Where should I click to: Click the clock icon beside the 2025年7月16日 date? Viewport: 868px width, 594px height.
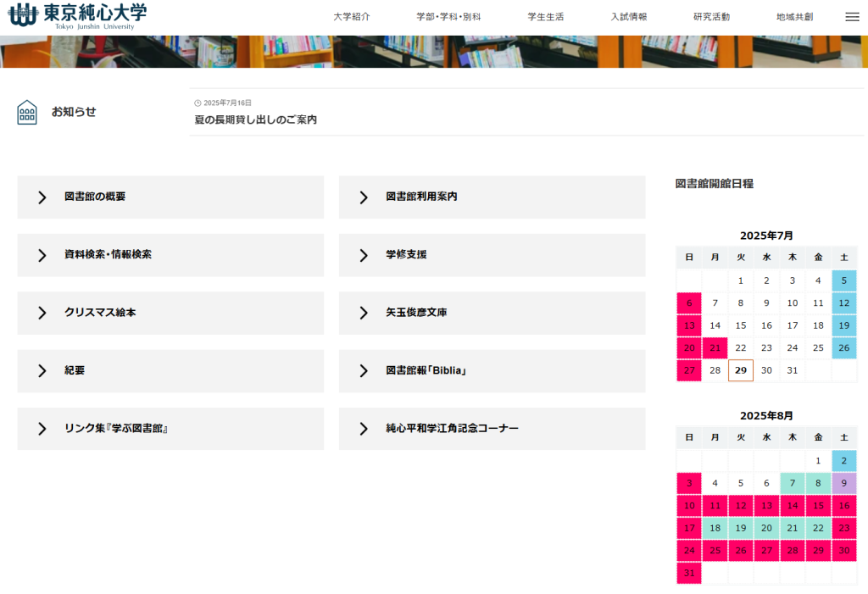click(198, 103)
